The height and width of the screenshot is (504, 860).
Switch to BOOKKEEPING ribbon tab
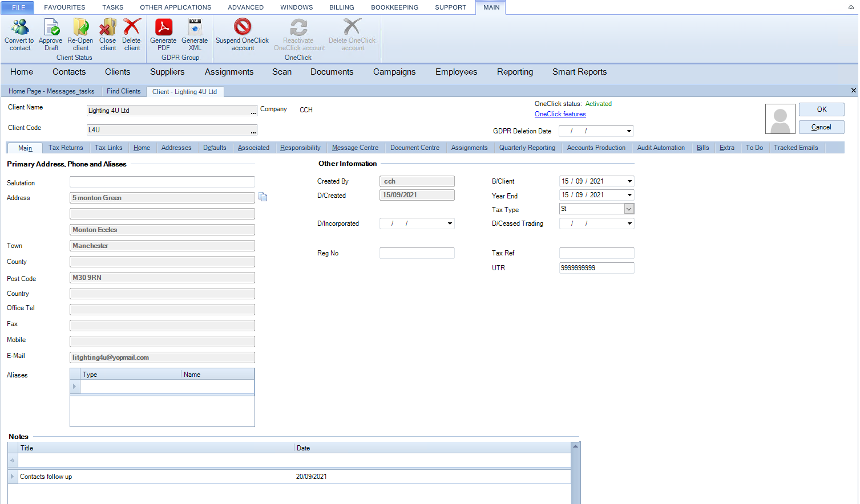(x=394, y=7)
